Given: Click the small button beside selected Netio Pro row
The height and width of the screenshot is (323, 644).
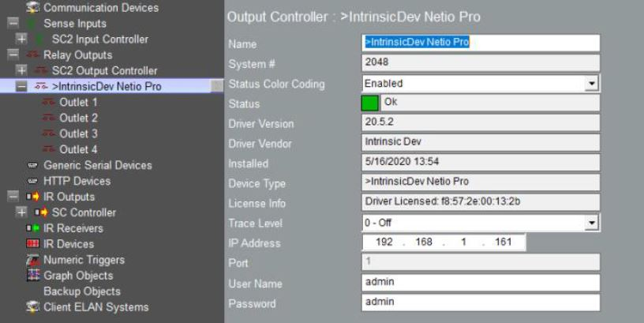Looking at the screenshot, I should [217, 86].
